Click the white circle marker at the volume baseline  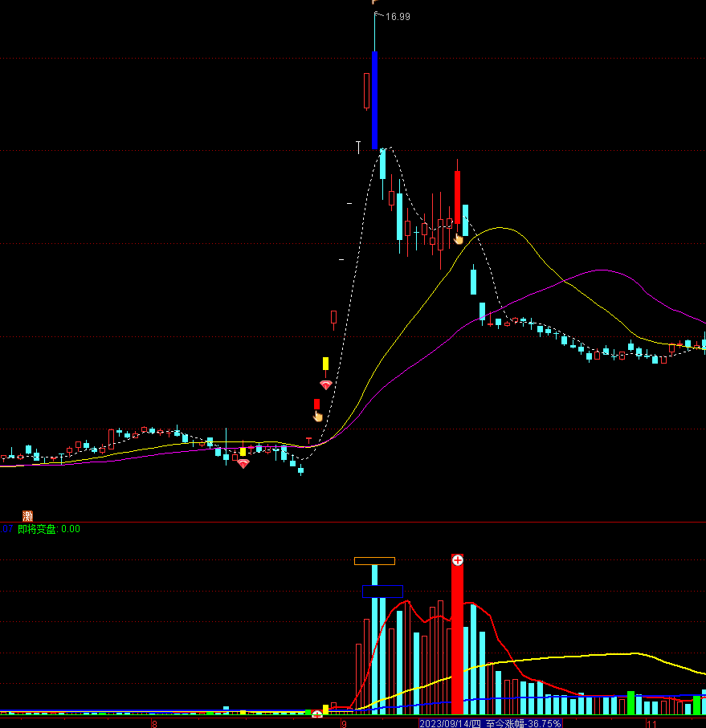(x=316, y=714)
